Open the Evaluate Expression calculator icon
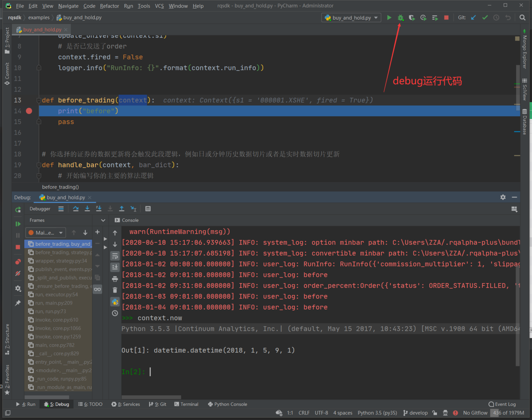This screenshot has height=420, width=532. click(x=148, y=208)
